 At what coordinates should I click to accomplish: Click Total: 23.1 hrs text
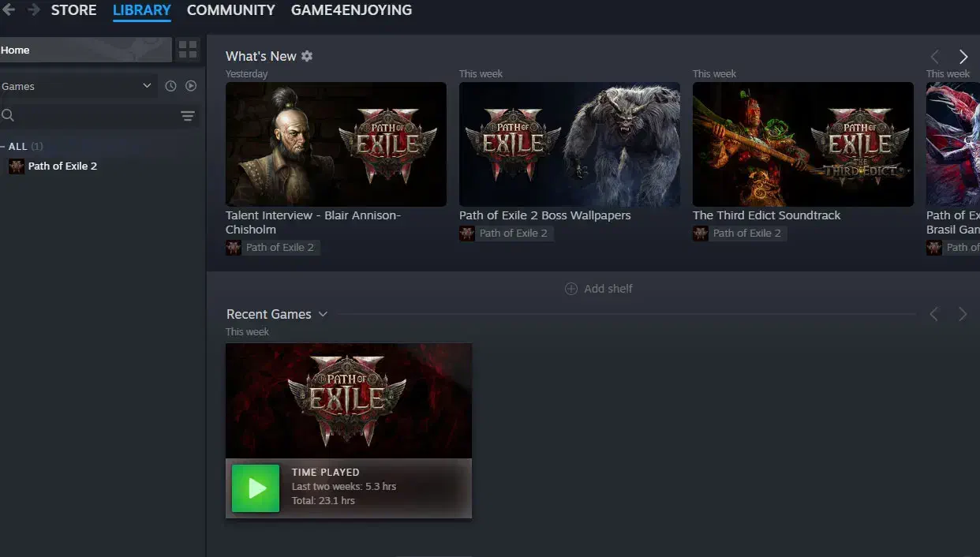324,501
